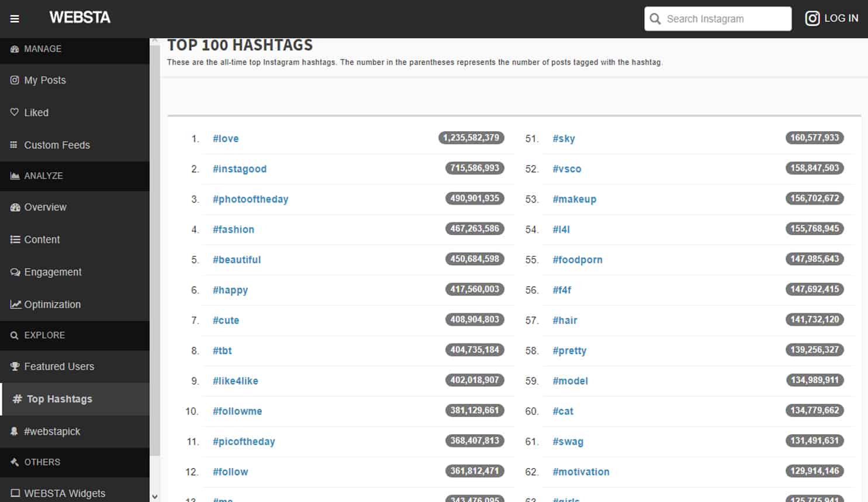This screenshot has height=502, width=868.
Task: Open the #photooftheday hashtag
Action: coord(251,200)
